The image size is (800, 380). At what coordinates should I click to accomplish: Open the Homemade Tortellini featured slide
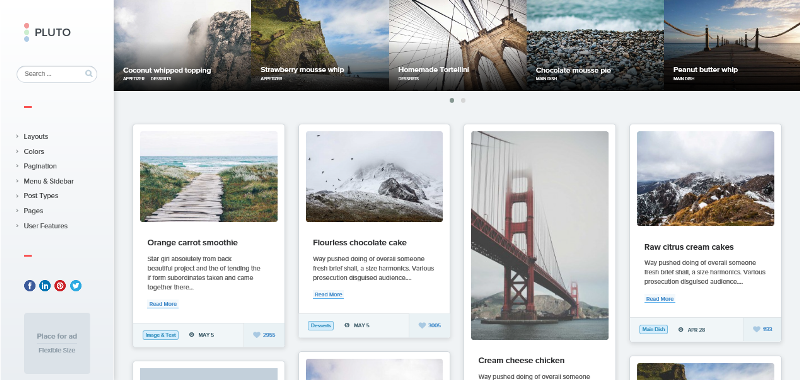tap(458, 45)
